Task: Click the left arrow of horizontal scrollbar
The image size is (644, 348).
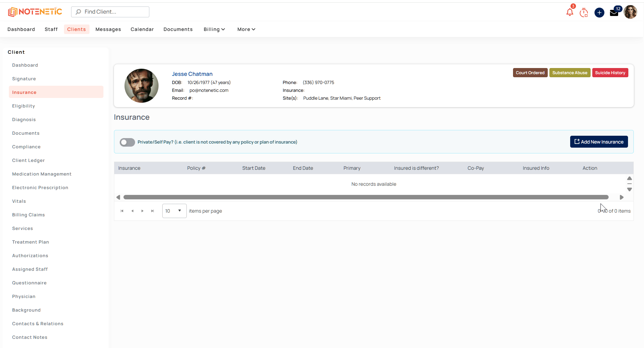Action: click(118, 197)
